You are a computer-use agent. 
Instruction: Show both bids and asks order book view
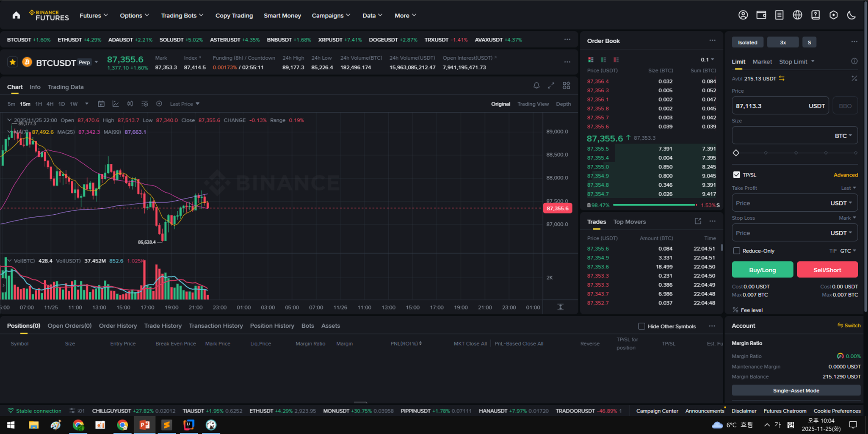pyautogui.click(x=591, y=60)
